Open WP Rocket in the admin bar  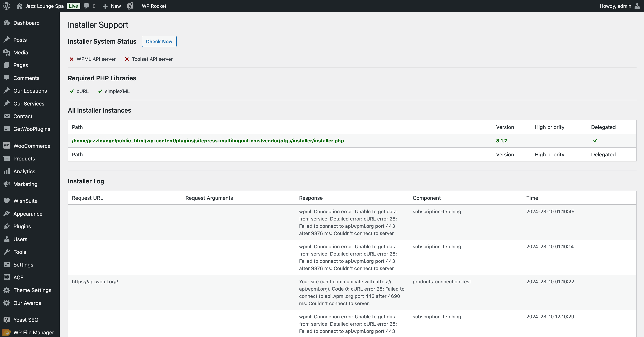154,6
